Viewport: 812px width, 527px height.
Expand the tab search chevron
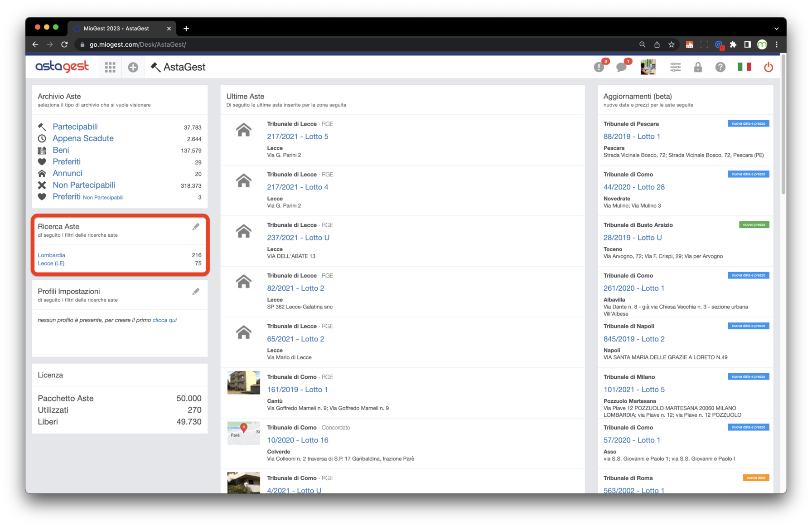pos(777,29)
